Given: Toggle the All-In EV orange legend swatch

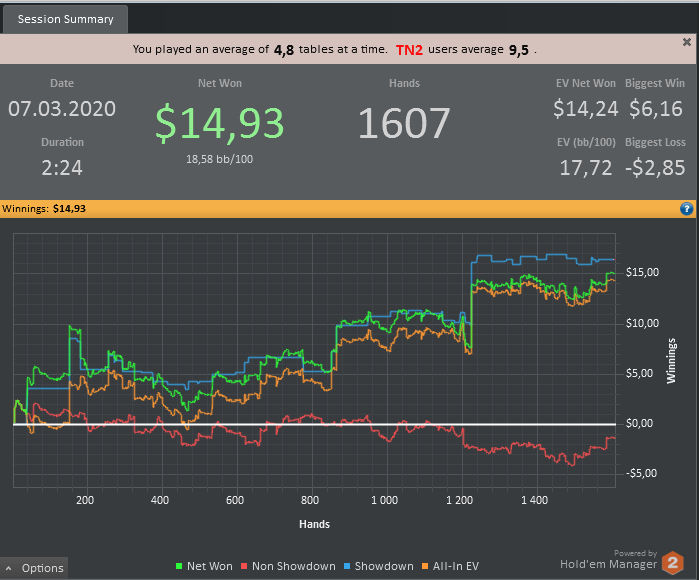Looking at the screenshot, I should 425,566.
